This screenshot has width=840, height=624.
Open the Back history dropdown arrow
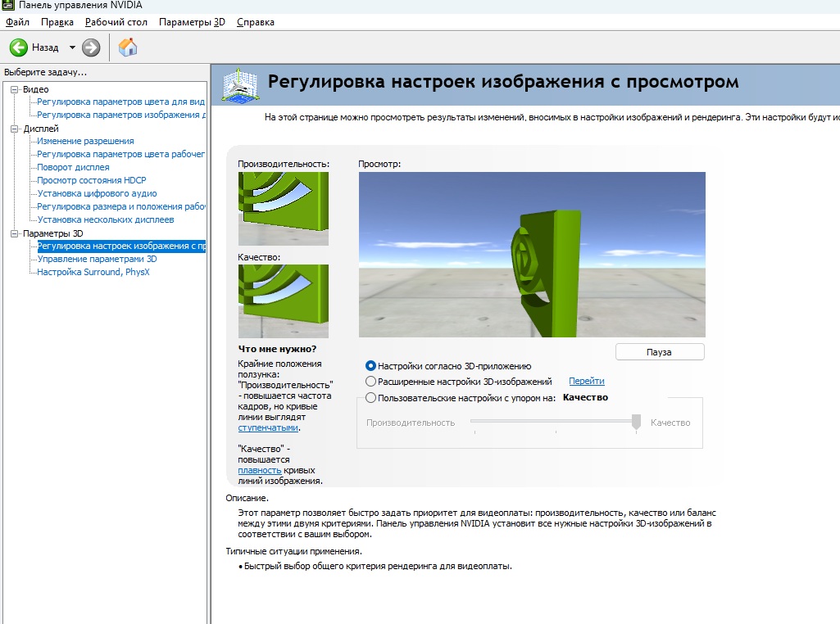click(x=72, y=47)
